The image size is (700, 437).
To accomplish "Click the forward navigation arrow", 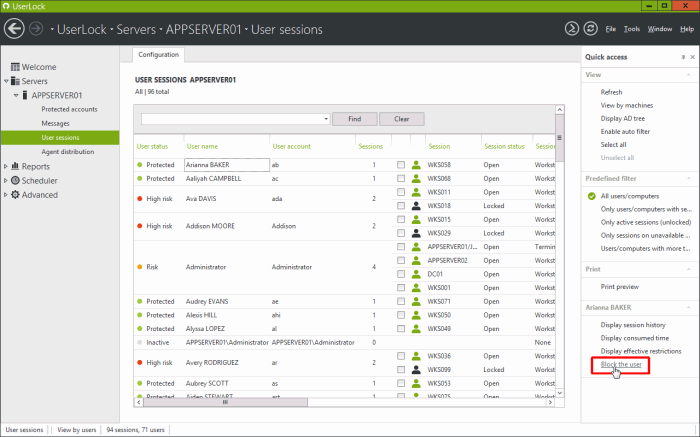I will click(36, 29).
